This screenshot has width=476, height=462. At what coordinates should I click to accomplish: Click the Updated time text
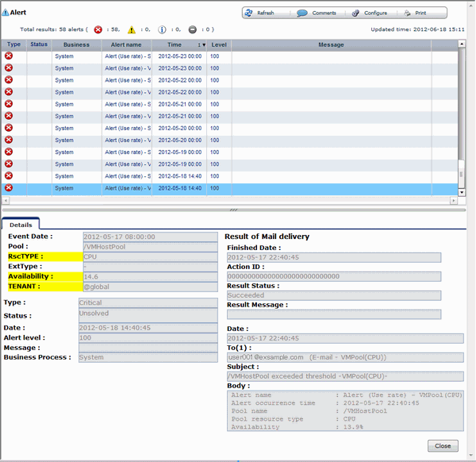pos(417,29)
